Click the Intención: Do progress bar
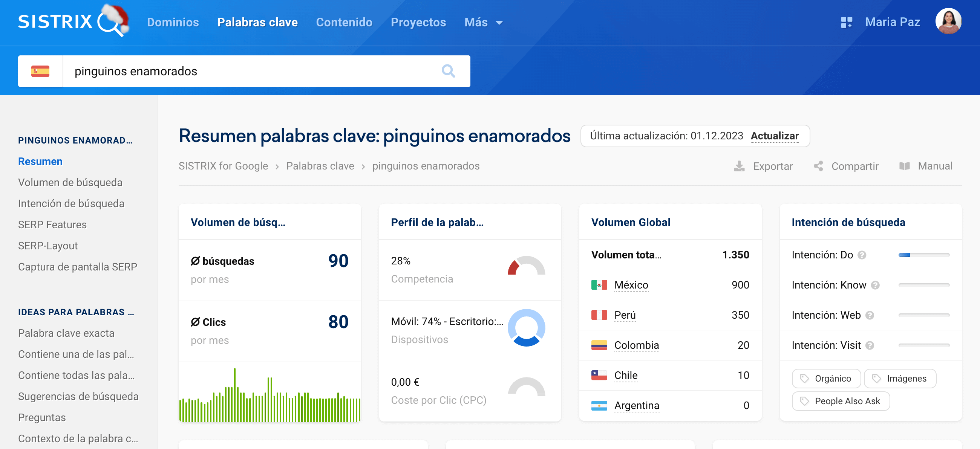 [x=924, y=255]
